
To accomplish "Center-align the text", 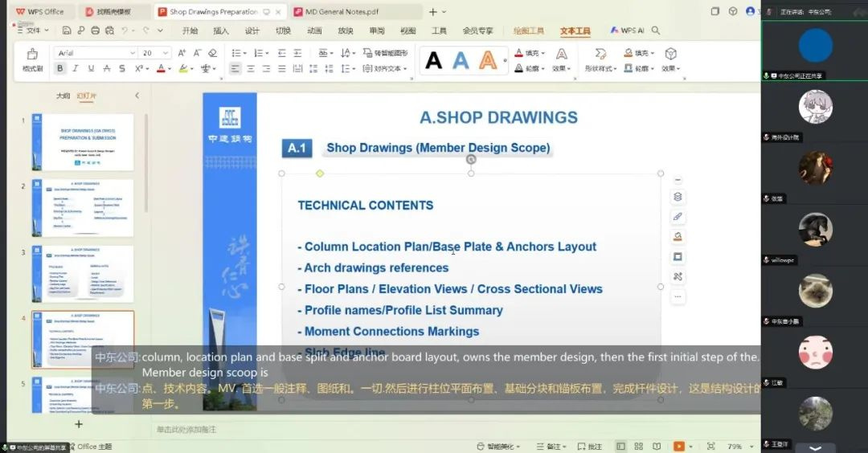I will pyautogui.click(x=251, y=68).
